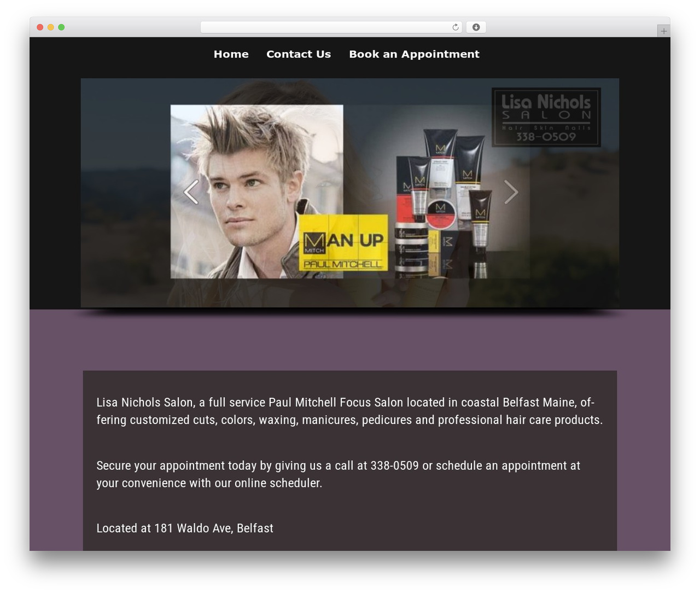Minimize the window with the yellow button
The height and width of the screenshot is (593, 700).
coord(50,27)
